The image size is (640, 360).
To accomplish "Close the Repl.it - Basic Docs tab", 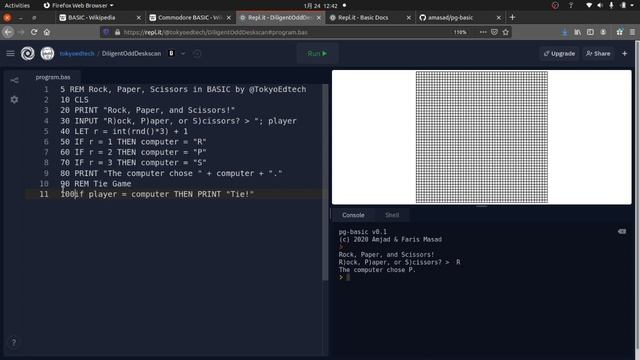I will (409, 18).
